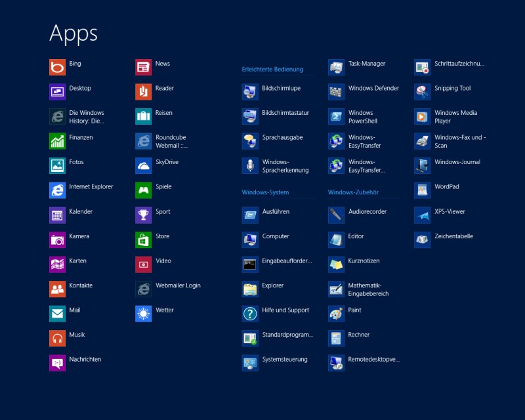525x420 pixels.
Task: Start Sprachausgabe narrator icon
Action: (250, 141)
